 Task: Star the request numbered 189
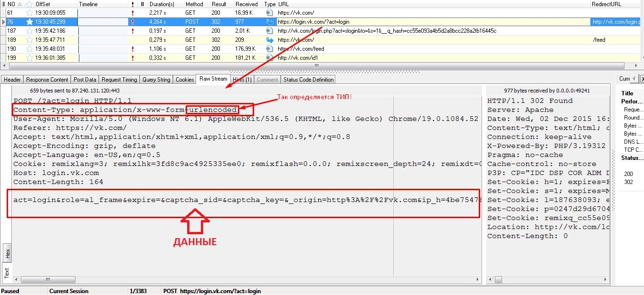[x=29, y=40]
